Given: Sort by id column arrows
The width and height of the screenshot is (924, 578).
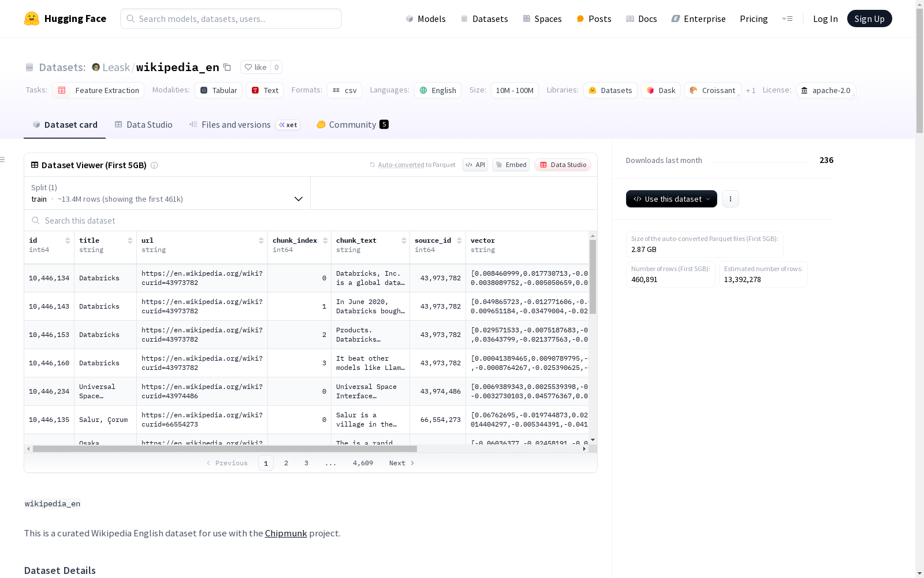Looking at the screenshot, I should click(x=68, y=240).
